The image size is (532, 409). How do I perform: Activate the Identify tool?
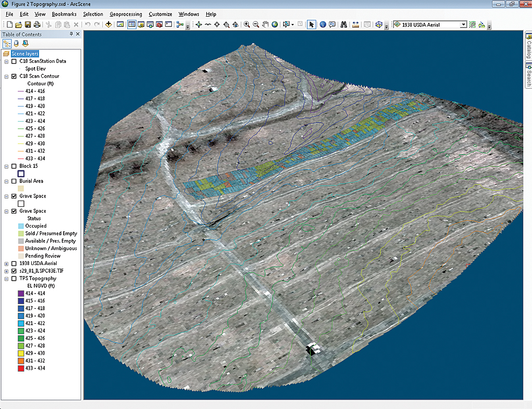[323, 24]
